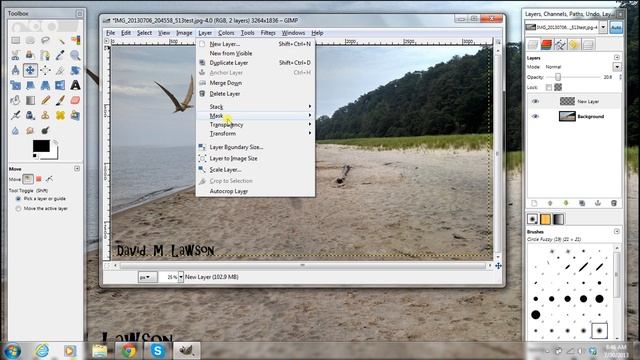Select the Heal tool
The width and height of the screenshot is (640, 360).
[60, 116]
